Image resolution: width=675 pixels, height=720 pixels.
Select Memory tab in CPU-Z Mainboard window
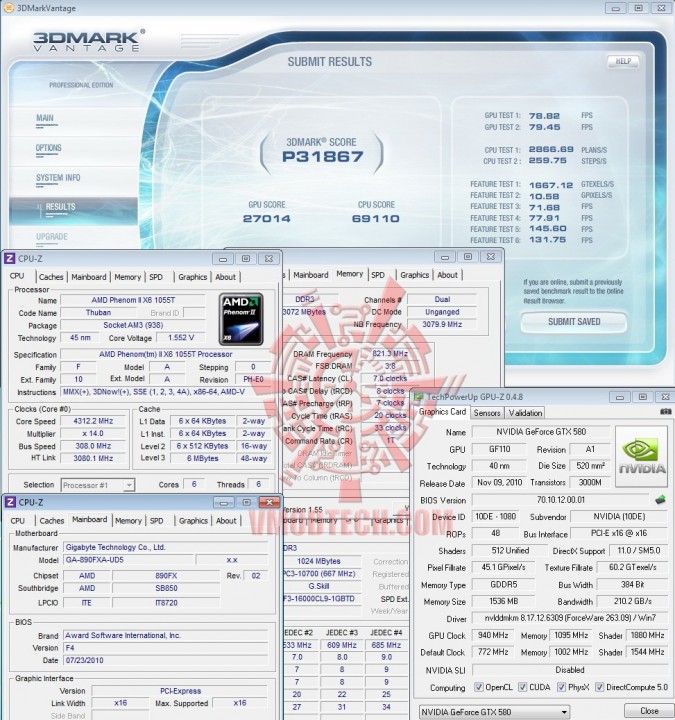click(128, 521)
